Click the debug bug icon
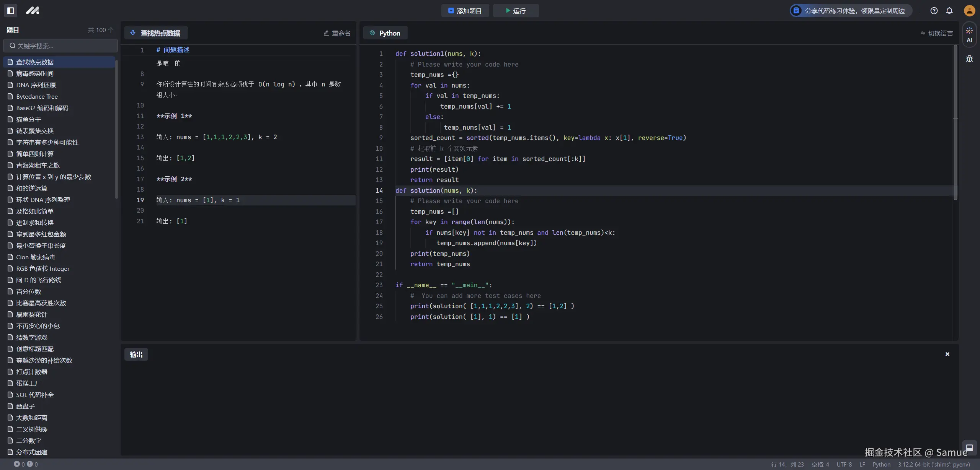The height and width of the screenshot is (470, 980). (x=969, y=59)
